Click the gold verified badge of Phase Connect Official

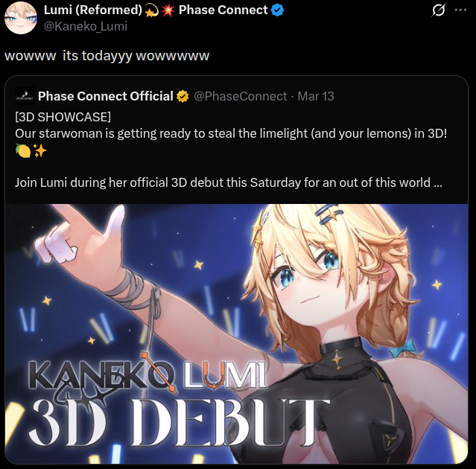[183, 97]
